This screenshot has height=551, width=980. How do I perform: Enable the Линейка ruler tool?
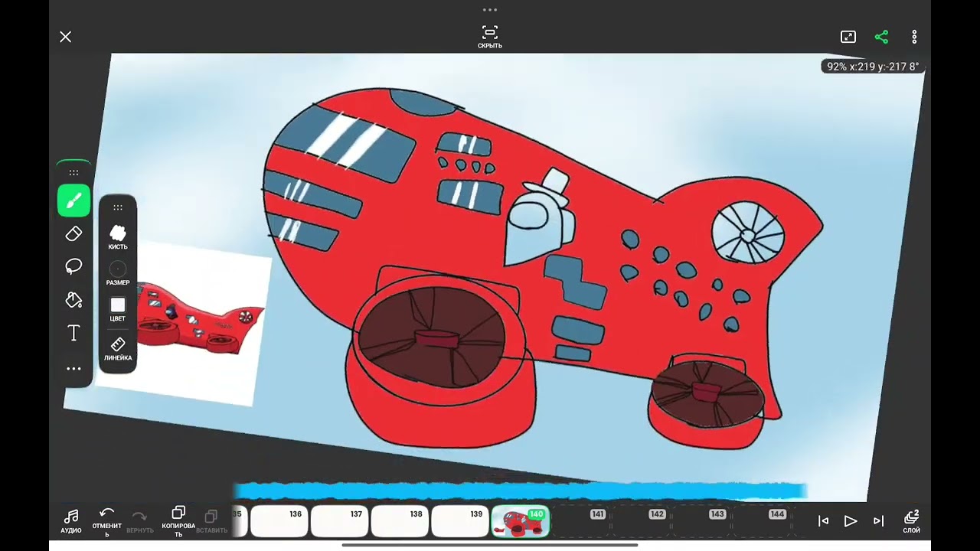pyautogui.click(x=118, y=348)
